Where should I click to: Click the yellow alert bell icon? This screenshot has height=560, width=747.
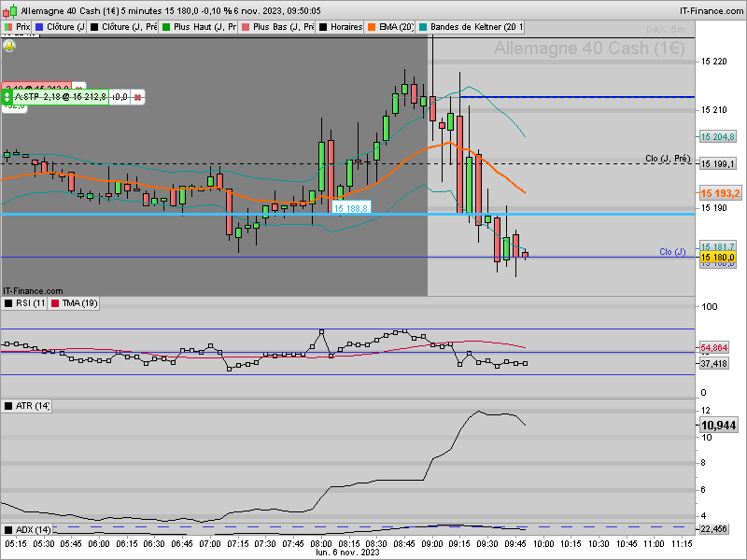click(9, 46)
